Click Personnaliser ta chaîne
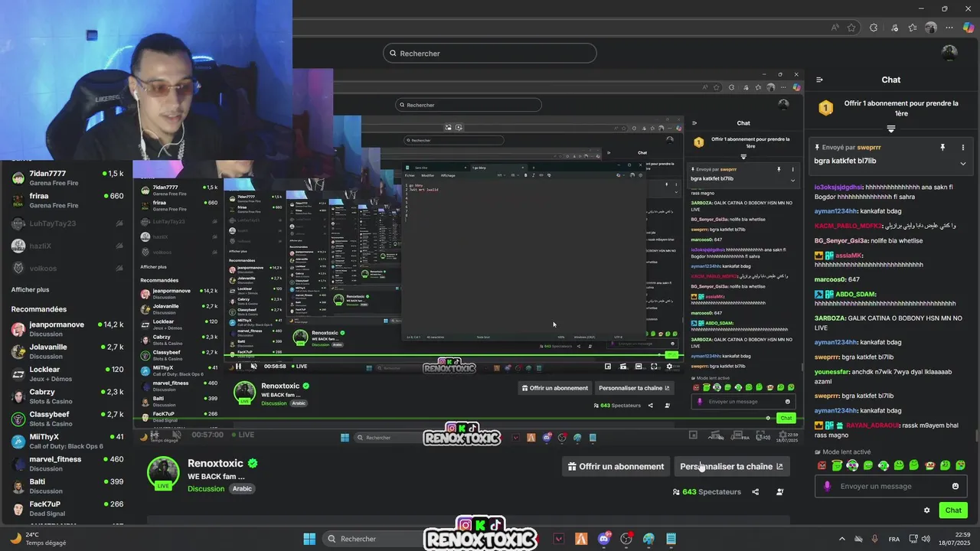980x551 pixels. tap(731, 466)
